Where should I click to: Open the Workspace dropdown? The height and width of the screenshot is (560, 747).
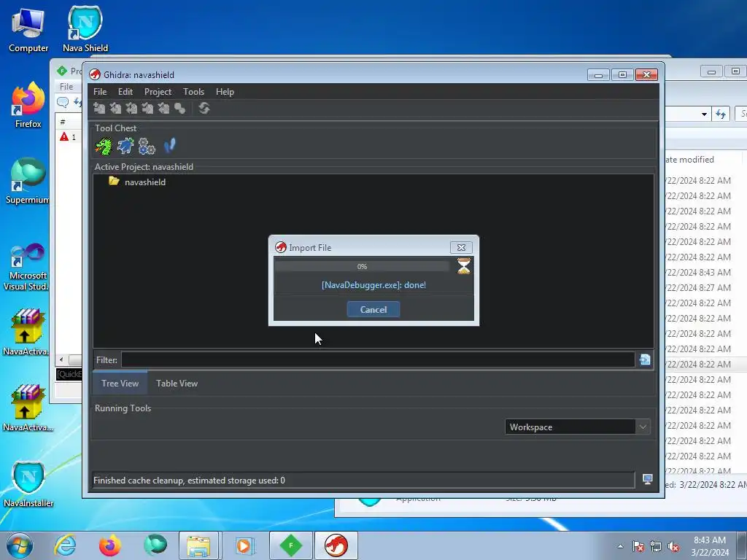point(578,427)
